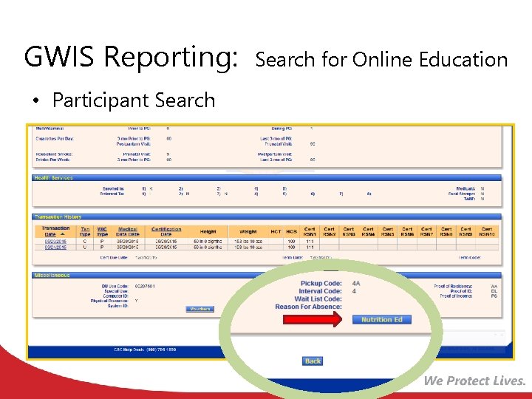Click the Weight column header
This screenshot has height=399, width=532.
pos(248,232)
